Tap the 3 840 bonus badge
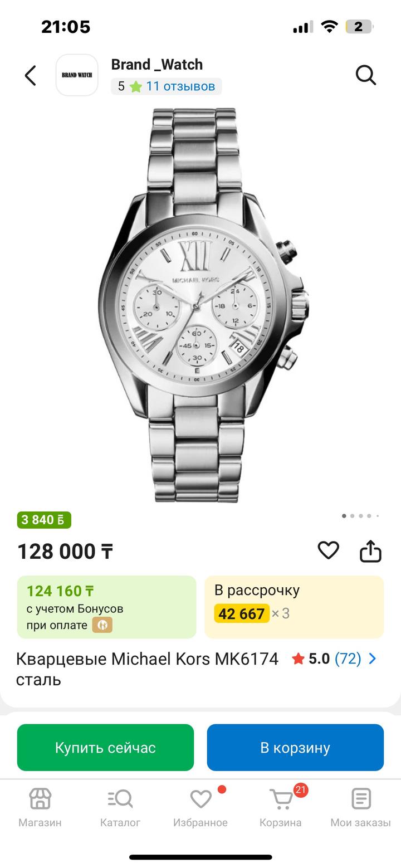Viewport: 401px width, 868px height. [44, 520]
